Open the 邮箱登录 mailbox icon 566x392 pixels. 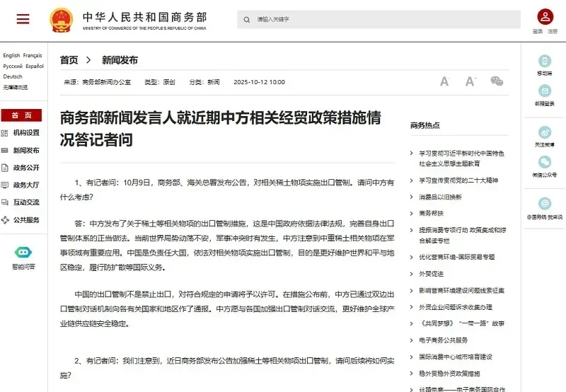coord(544,91)
